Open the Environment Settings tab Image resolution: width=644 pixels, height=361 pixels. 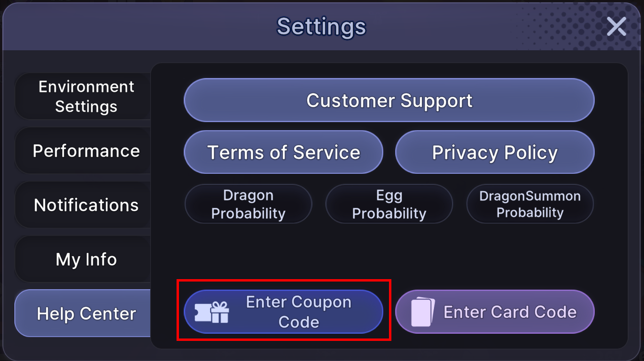86,96
